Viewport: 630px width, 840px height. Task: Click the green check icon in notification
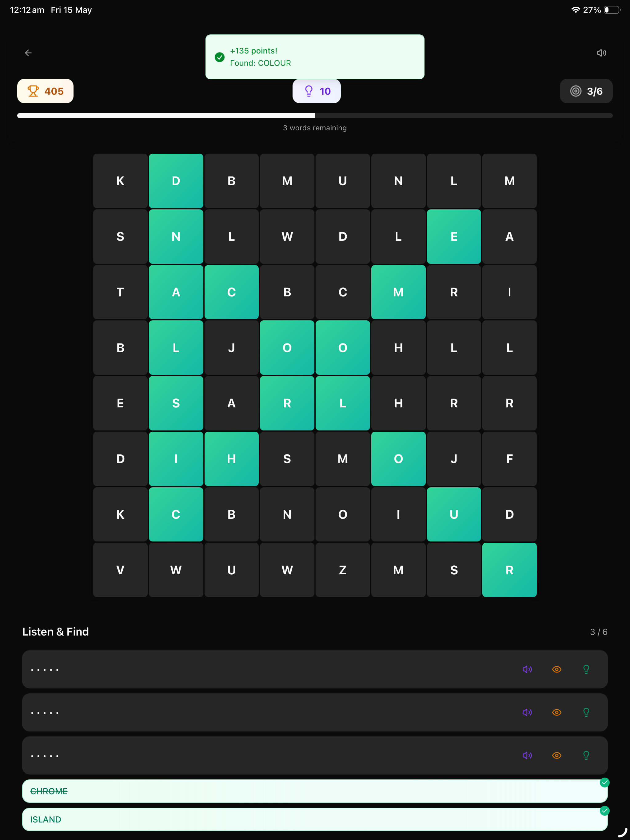click(220, 57)
